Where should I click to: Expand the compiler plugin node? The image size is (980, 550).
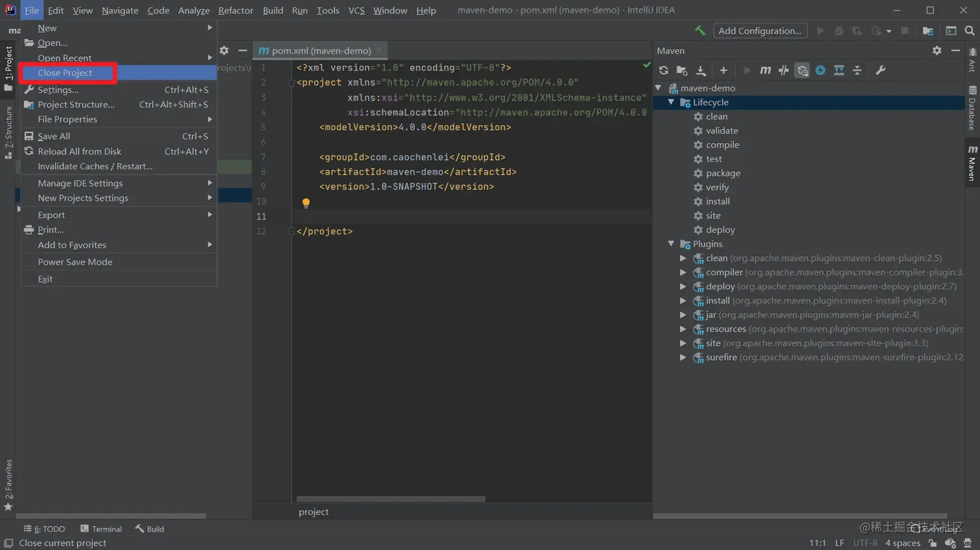[683, 272]
